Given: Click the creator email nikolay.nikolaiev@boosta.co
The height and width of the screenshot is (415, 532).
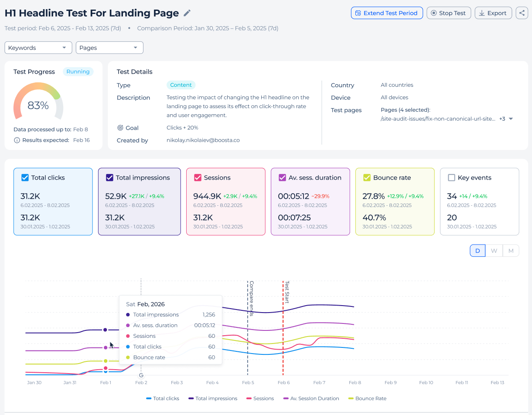Looking at the screenshot, I should tap(203, 140).
